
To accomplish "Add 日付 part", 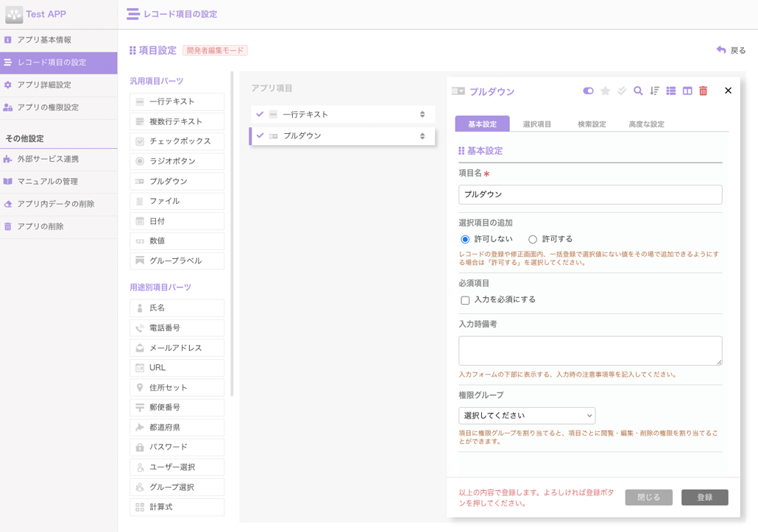I will coord(177,221).
